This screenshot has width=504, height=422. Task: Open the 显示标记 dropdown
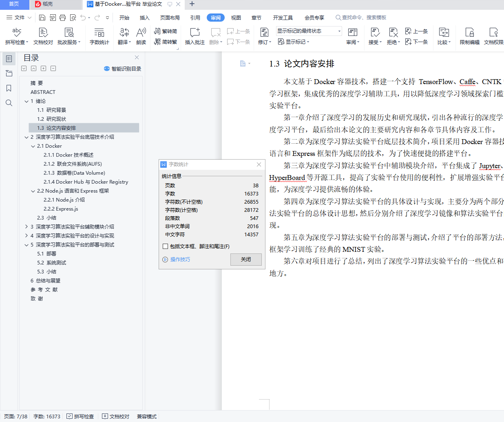pyautogui.click(x=294, y=42)
